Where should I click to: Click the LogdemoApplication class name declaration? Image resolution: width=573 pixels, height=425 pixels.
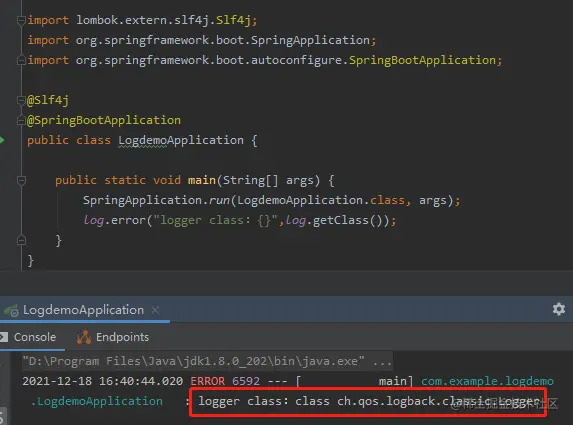(x=181, y=140)
